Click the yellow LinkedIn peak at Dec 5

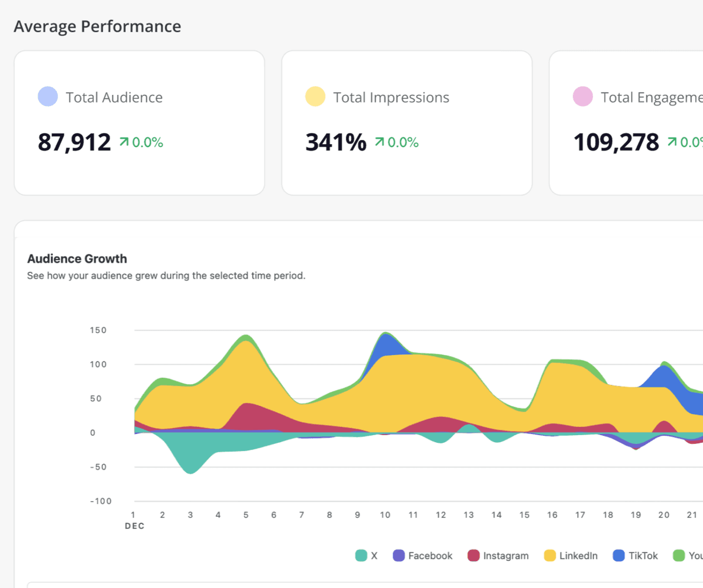coord(246,369)
